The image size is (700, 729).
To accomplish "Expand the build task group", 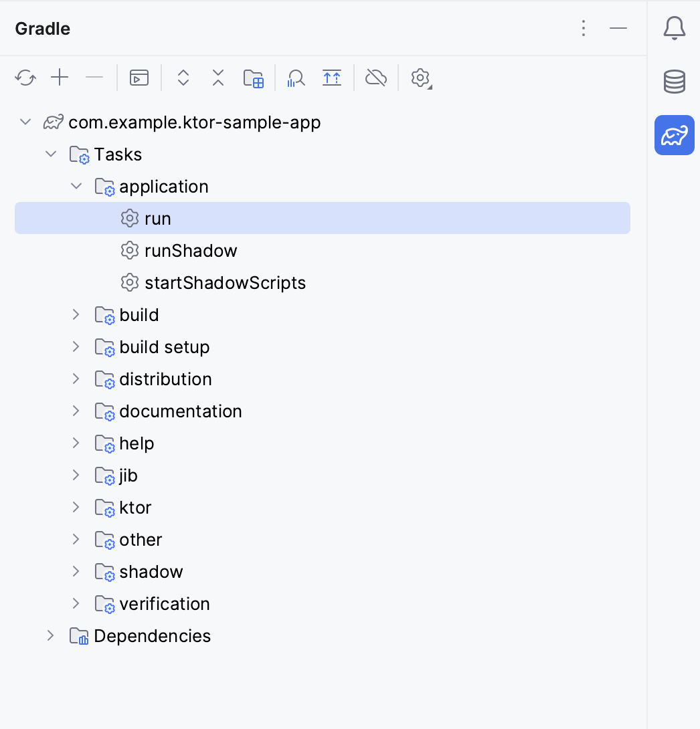I will click(x=76, y=315).
